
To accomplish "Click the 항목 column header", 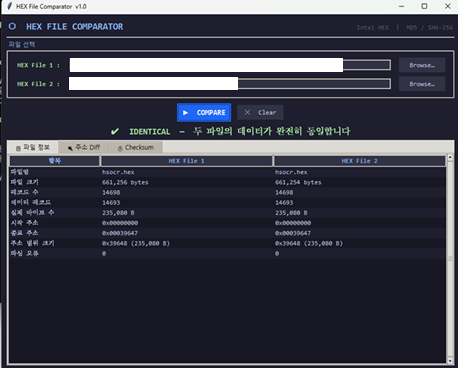I will pos(55,161).
